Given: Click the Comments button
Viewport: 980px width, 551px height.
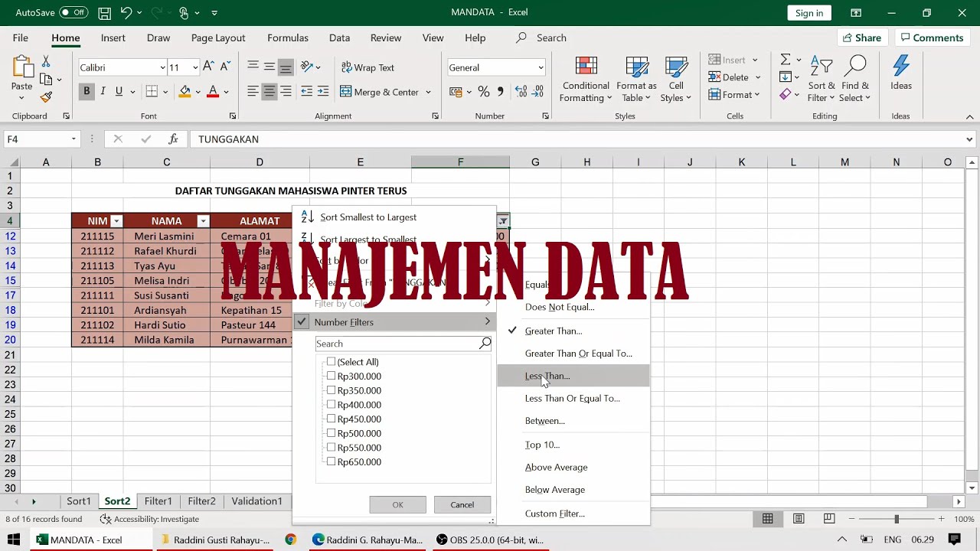Looking at the screenshot, I should 932,37.
